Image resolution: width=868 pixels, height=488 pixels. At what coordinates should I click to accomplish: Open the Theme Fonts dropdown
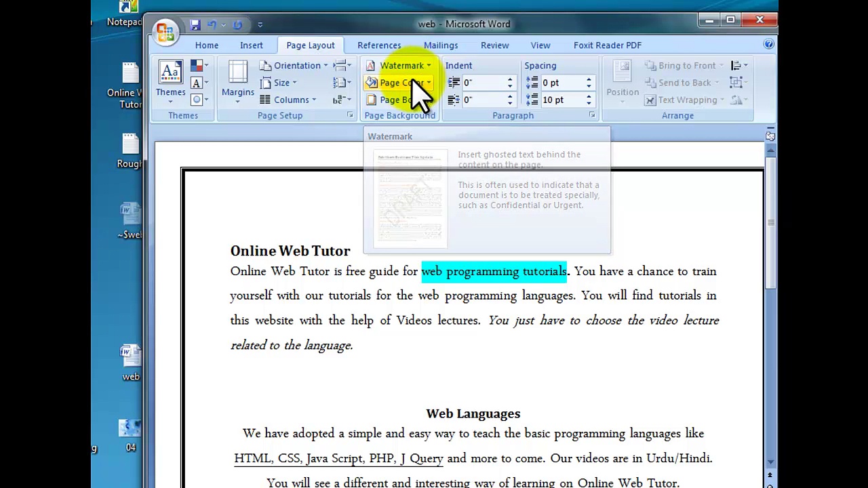click(199, 83)
